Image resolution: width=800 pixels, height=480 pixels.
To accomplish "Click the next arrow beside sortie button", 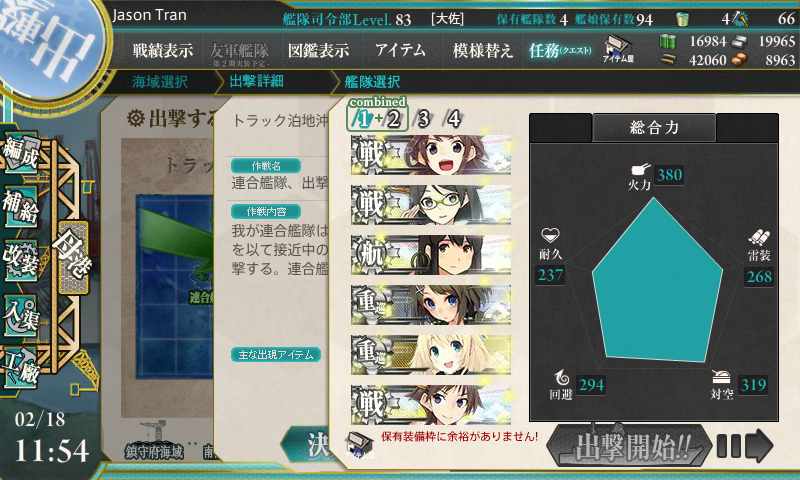I will coord(745,446).
